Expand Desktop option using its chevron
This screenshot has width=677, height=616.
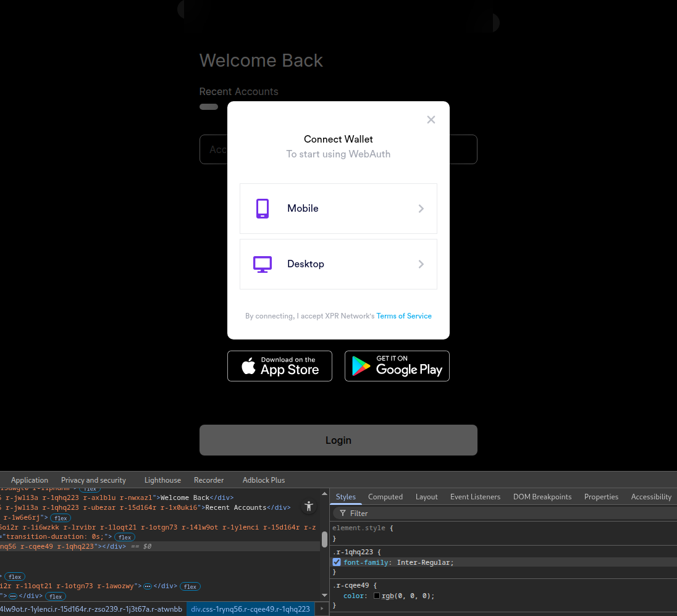[421, 264]
